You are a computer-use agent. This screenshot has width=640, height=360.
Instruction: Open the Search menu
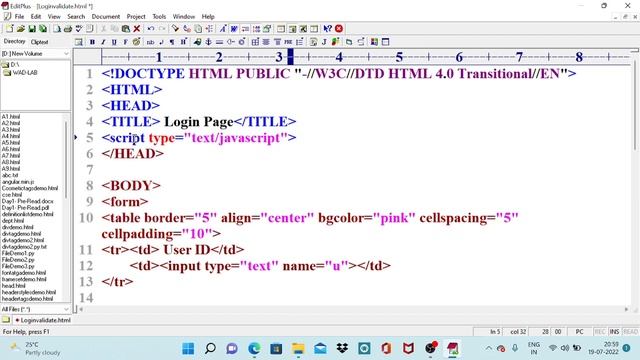pos(76,17)
